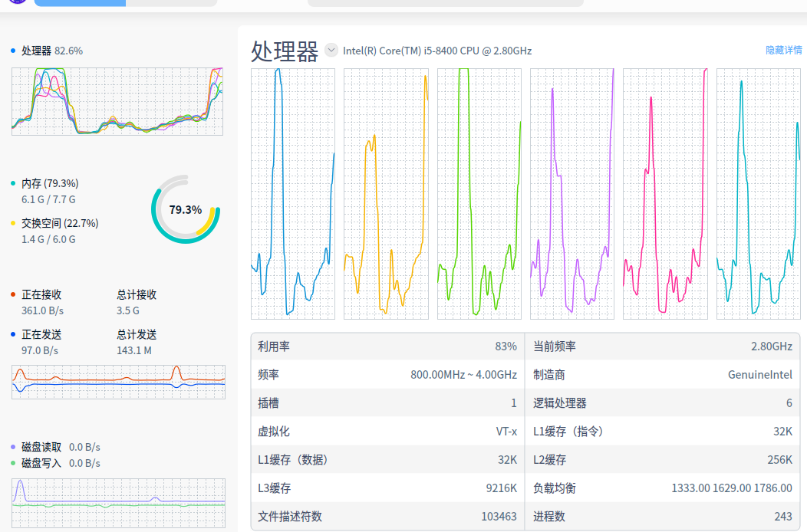This screenshot has height=532, width=807.
Task: Select the 磁盘读取 label
Action: [x=41, y=447]
